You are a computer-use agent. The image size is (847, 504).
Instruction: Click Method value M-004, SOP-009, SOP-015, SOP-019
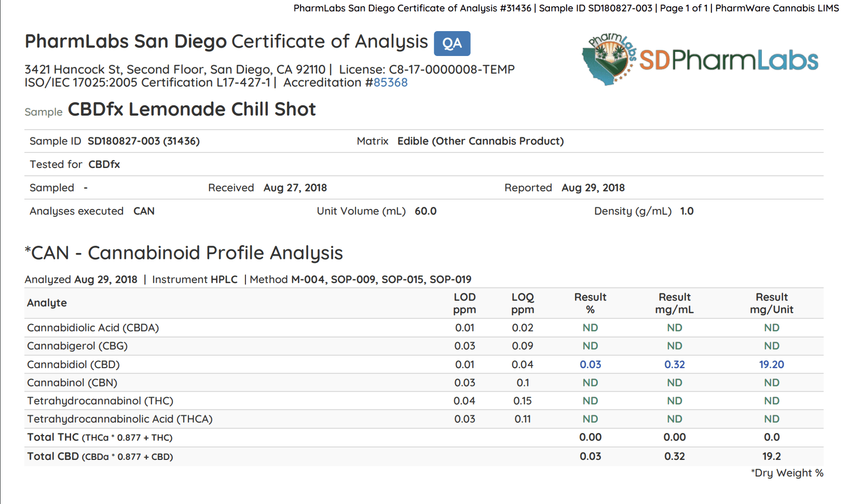point(381,279)
